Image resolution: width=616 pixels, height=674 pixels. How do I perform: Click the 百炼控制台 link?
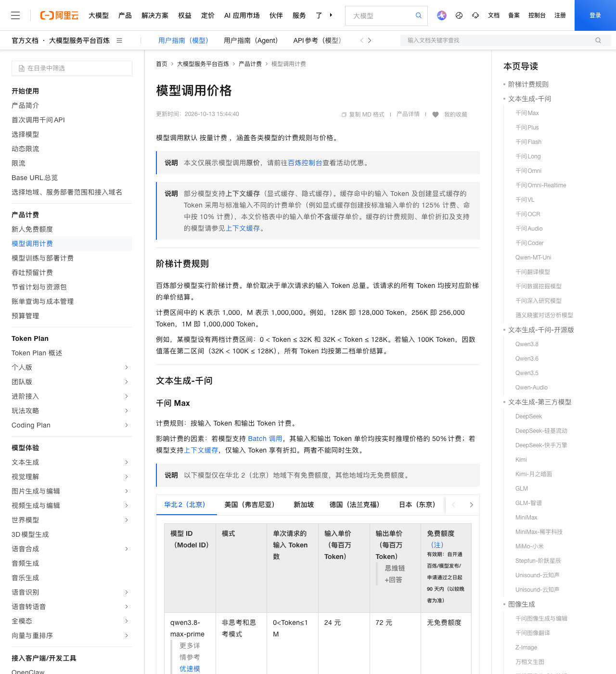tap(305, 163)
